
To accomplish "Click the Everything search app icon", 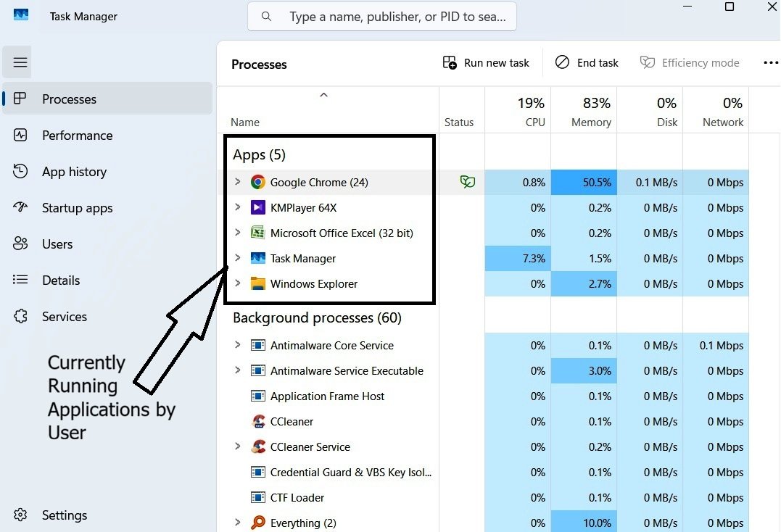I will pyautogui.click(x=258, y=523).
